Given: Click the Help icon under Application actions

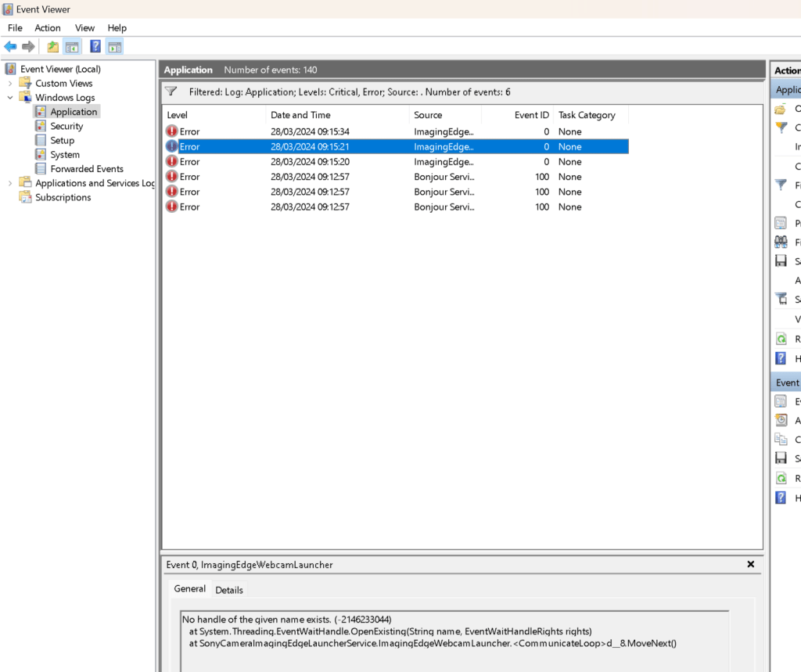Looking at the screenshot, I should (x=781, y=358).
